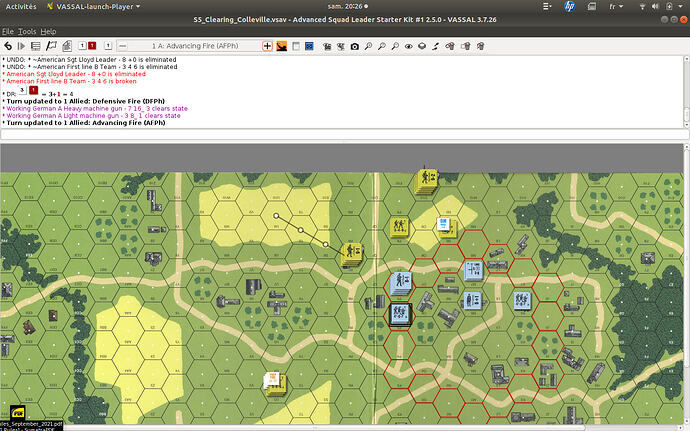Viewport: 690px width, 431px height.
Task: Expand the VASSAL-launch-Player app menu
Action: pos(93,7)
